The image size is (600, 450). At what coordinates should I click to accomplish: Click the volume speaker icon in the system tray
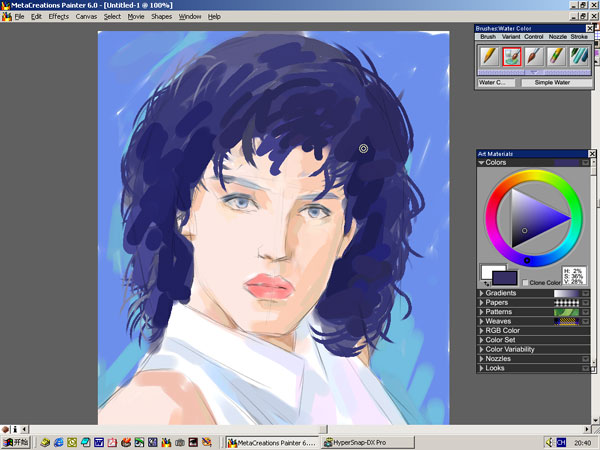tap(549, 442)
